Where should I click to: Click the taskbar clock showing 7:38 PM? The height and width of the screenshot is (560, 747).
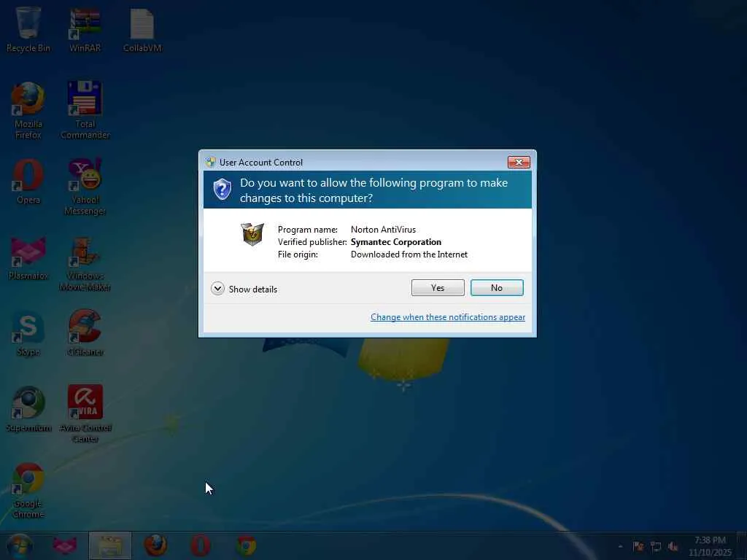pyautogui.click(x=710, y=546)
